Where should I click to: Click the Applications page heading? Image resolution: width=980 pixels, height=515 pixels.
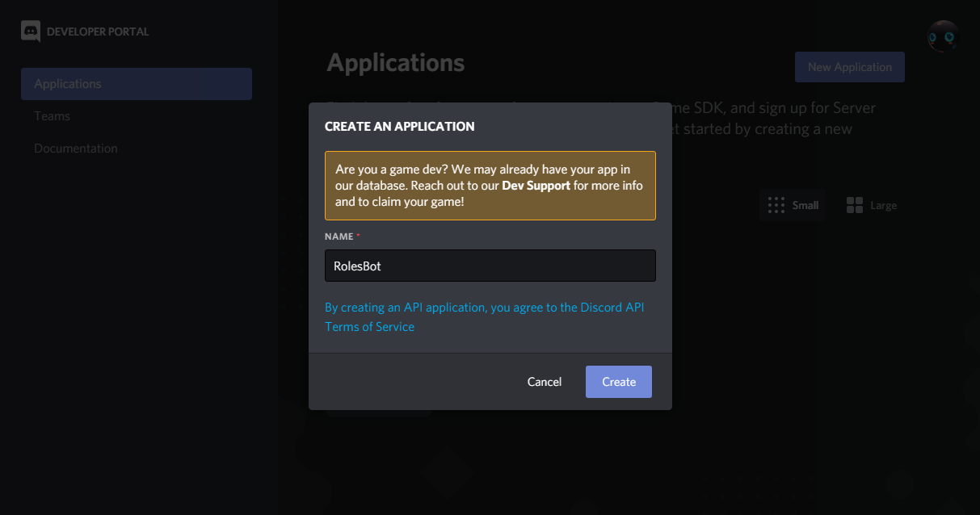tap(396, 62)
